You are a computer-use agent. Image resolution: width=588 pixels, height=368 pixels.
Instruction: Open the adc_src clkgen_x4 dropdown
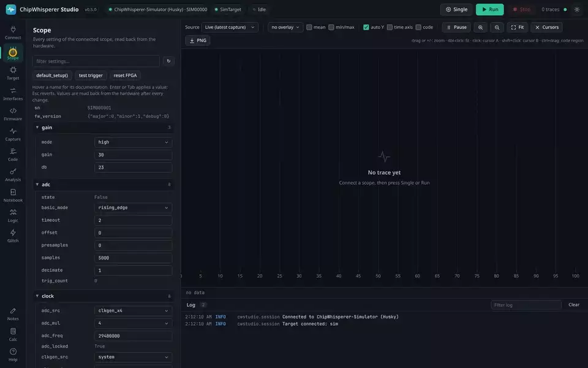coord(133,310)
